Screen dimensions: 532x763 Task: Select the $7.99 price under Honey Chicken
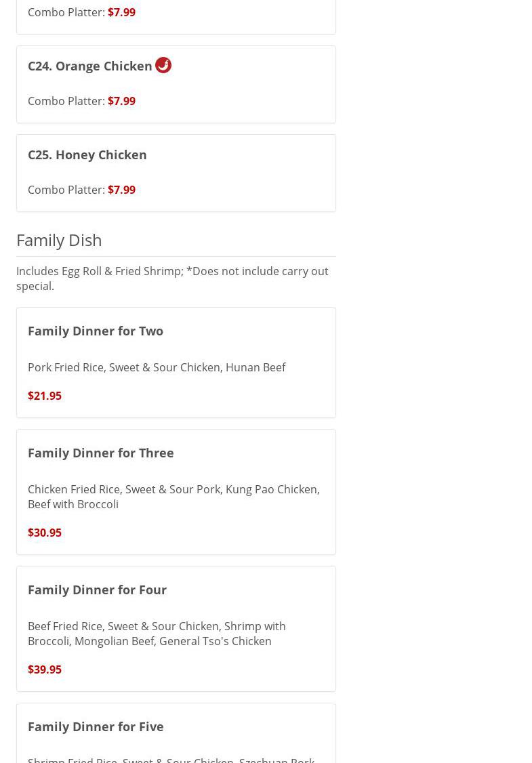pyautogui.click(x=121, y=190)
